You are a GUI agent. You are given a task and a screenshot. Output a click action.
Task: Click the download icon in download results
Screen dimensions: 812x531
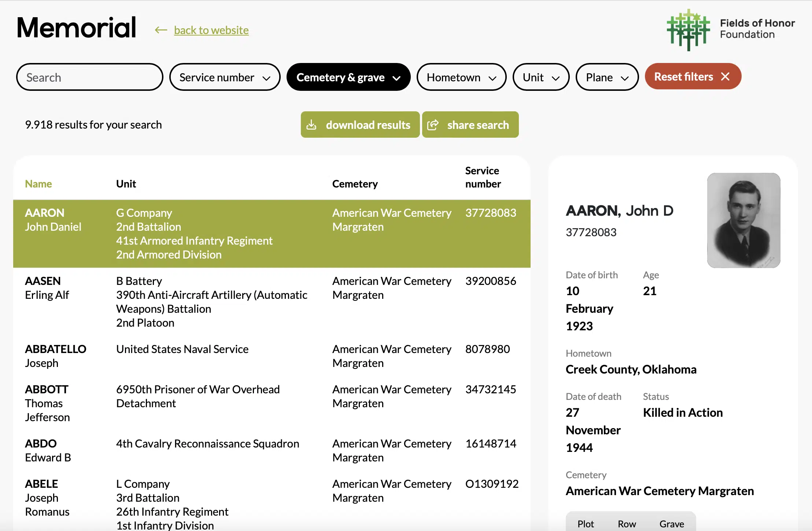pyautogui.click(x=311, y=125)
